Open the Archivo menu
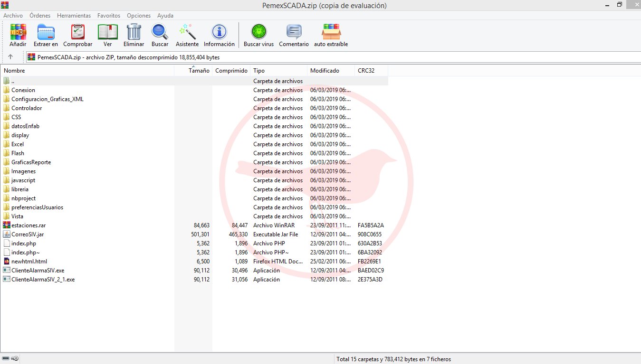This screenshot has height=364, width=641. (x=13, y=16)
